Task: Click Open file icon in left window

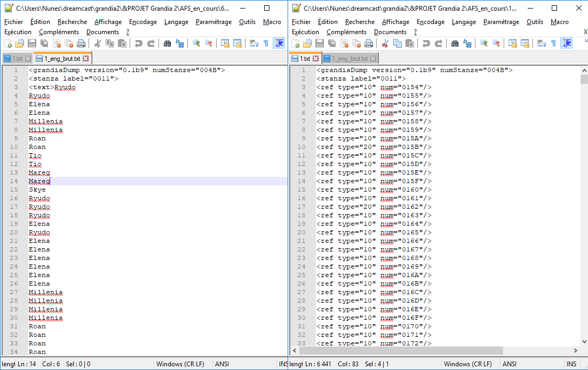Action: (x=20, y=44)
